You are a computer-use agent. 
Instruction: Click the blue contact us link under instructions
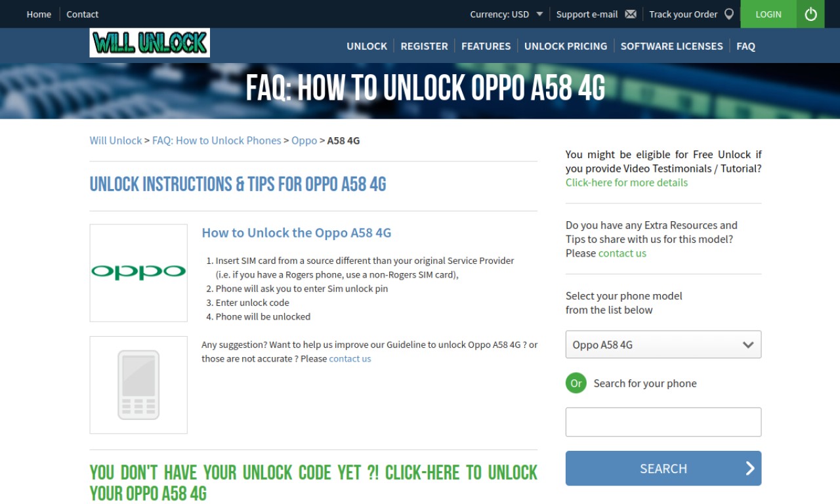point(350,359)
